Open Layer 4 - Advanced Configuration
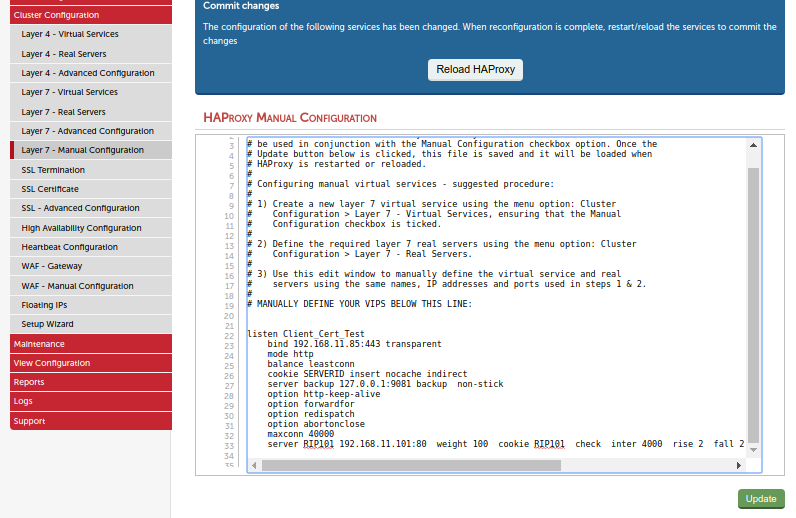Viewport: 796px width, 518px height. (91, 73)
